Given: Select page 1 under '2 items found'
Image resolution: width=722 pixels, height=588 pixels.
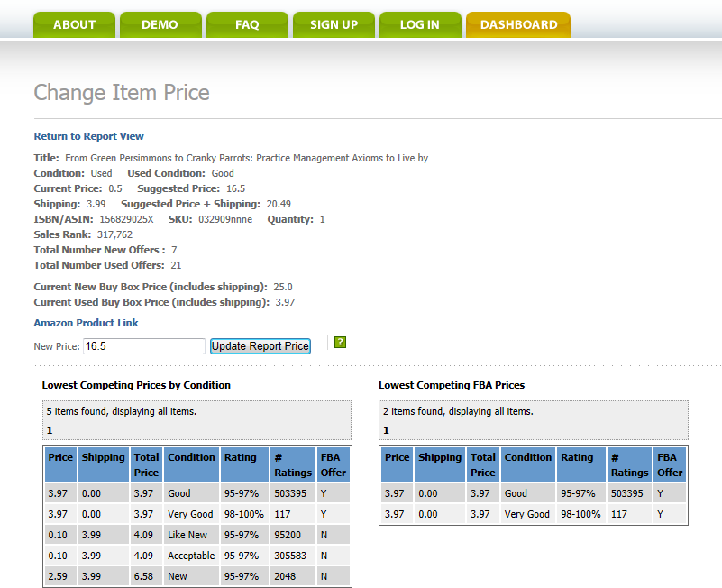Looking at the screenshot, I should coord(387,430).
